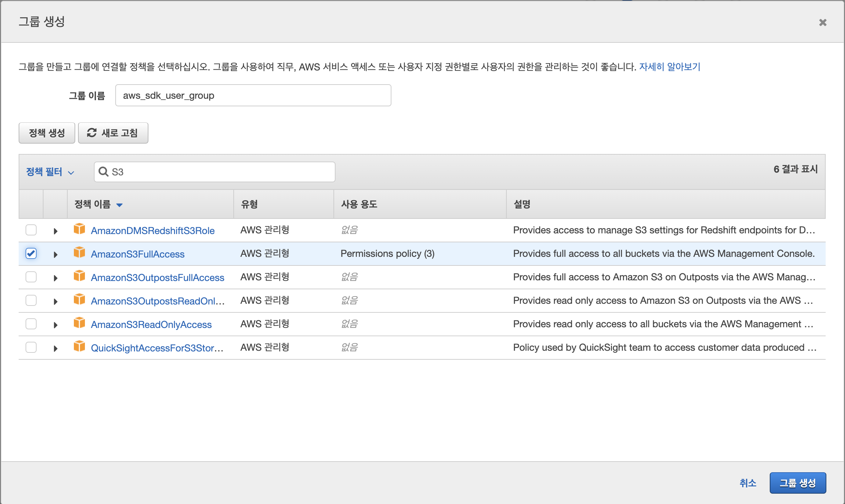Uncheck the AmazonS3FullAccess checkbox

pos(31,254)
